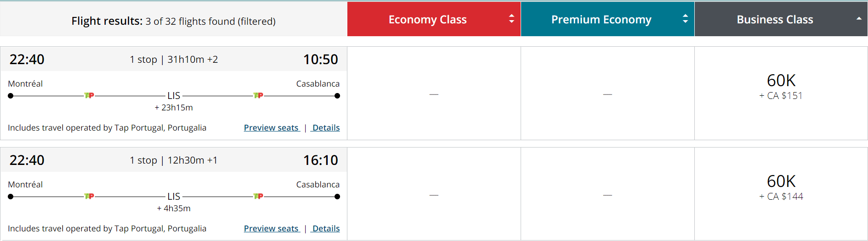Open Details for the 31h10m flight

tap(326, 128)
